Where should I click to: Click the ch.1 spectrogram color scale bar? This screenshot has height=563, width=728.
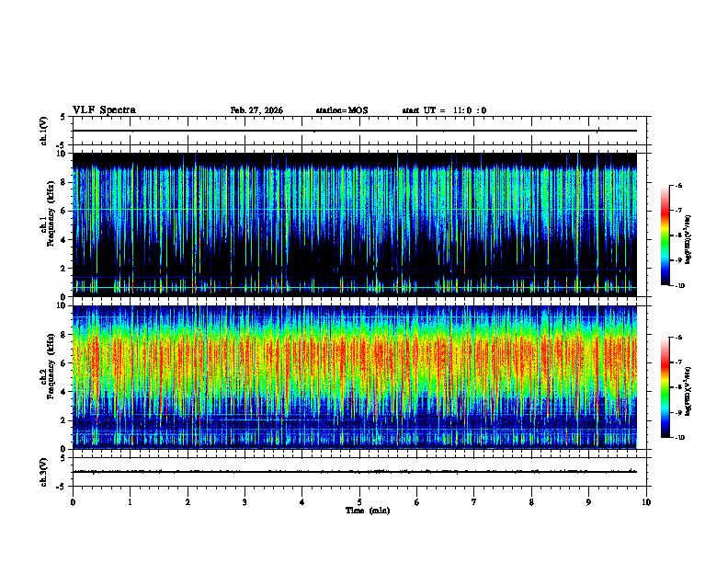(x=665, y=236)
